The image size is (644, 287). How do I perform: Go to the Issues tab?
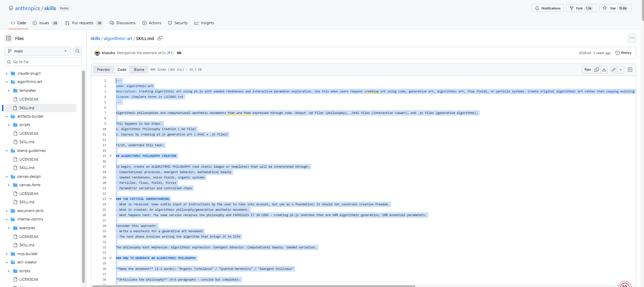[x=45, y=23]
